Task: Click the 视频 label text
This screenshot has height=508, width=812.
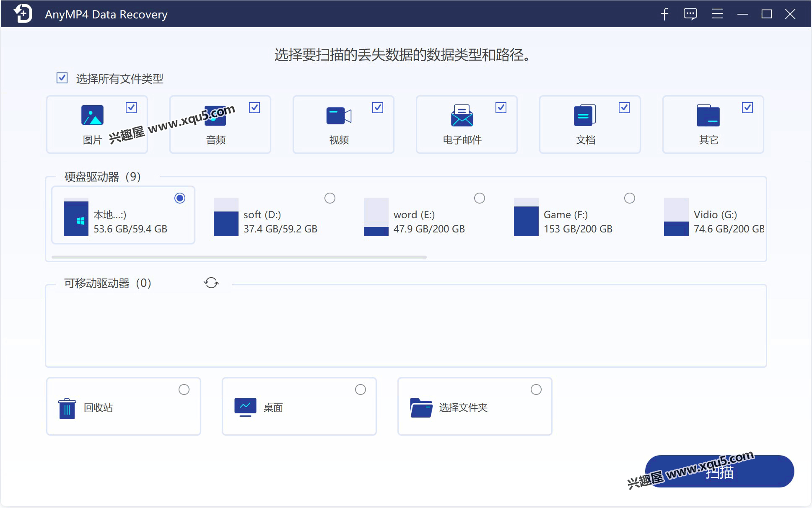Action: tap(339, 140)
